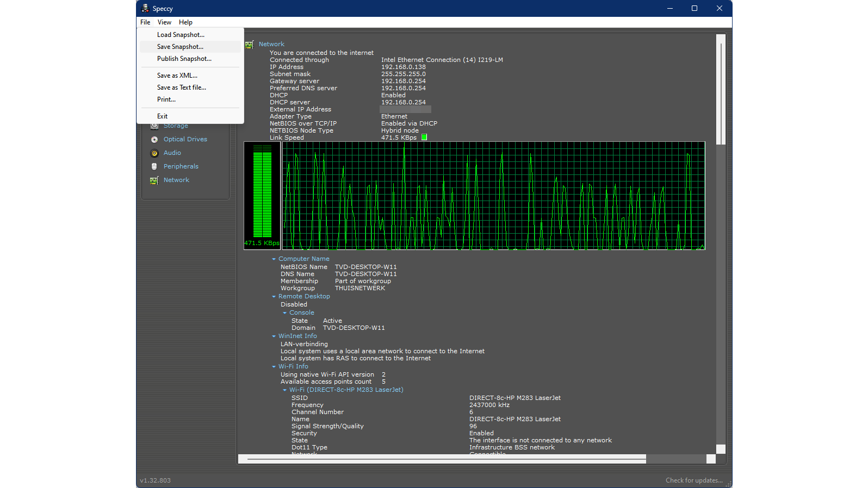Click the Optical Drives sidebar icon
Screen dimensions: 868x488
(x=154, y=140)
